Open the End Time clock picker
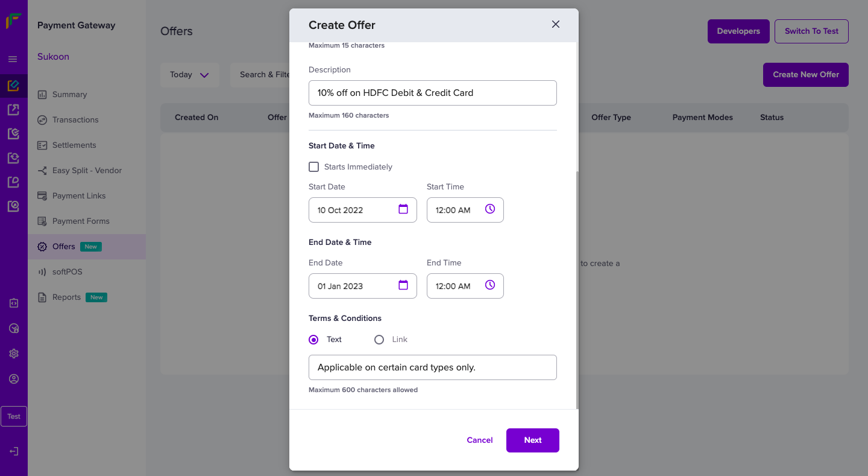The width and height of the screenshot is (868, 476). coord(489,285)
